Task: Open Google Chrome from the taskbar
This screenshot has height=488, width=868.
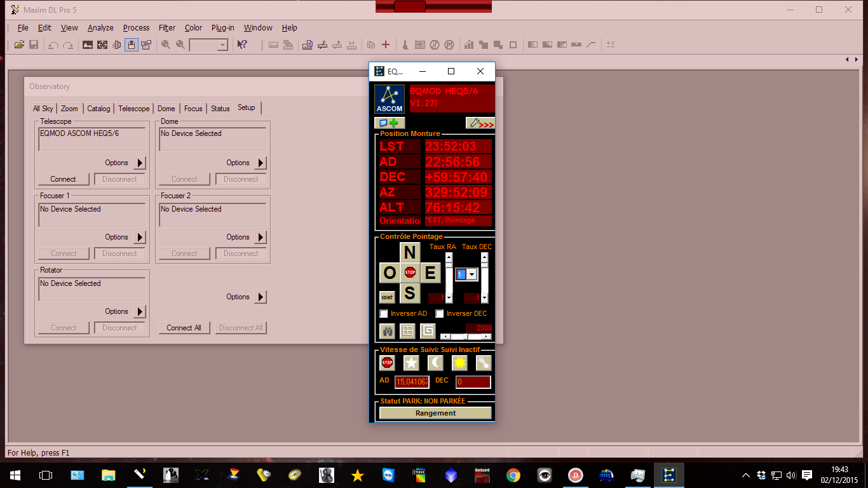Action: tap(513, 475)
